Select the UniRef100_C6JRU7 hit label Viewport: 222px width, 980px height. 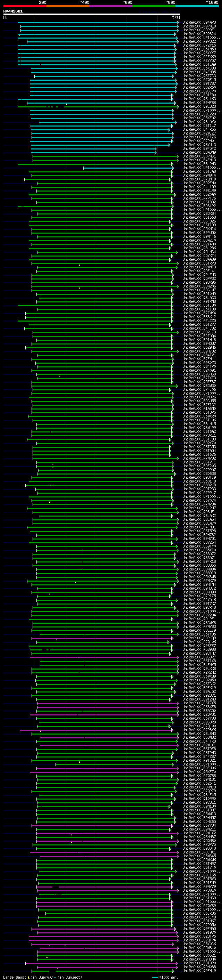click(199, 508)
